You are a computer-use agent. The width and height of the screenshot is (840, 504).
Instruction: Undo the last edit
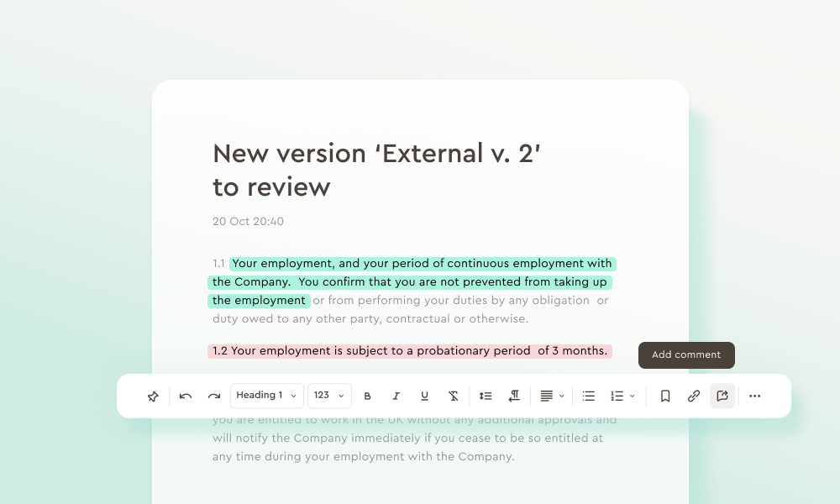point(186,396)
